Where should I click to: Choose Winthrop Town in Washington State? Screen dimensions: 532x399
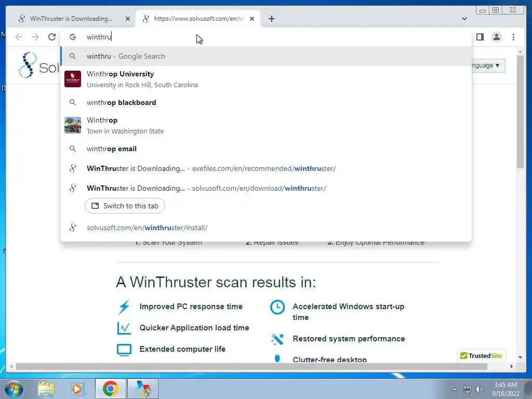tap(266, 125)
